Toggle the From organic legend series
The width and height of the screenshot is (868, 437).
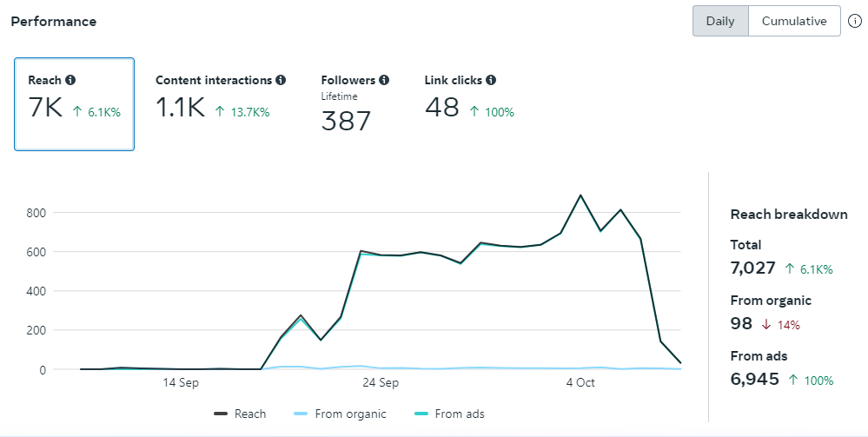click(341, 414)
